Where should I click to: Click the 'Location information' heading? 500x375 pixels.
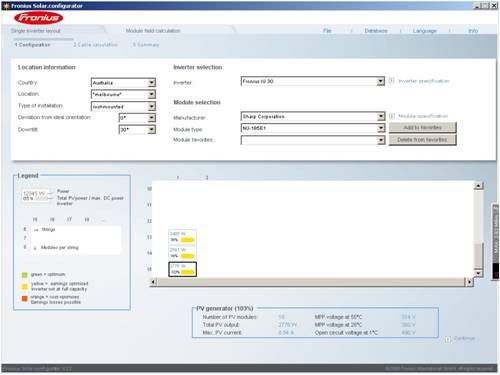point(47,67)
